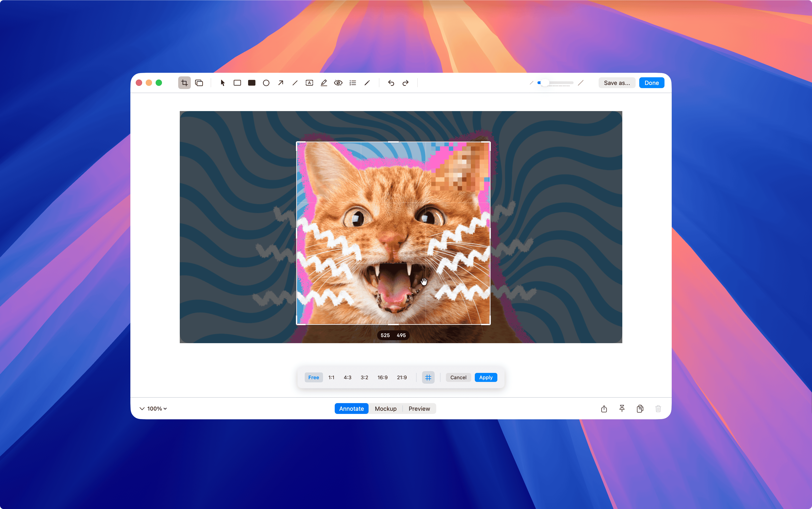Adjust the stroke thickness slider
Image resolution: width=812 pixels, height=509 pixels.
pos(545,83)
